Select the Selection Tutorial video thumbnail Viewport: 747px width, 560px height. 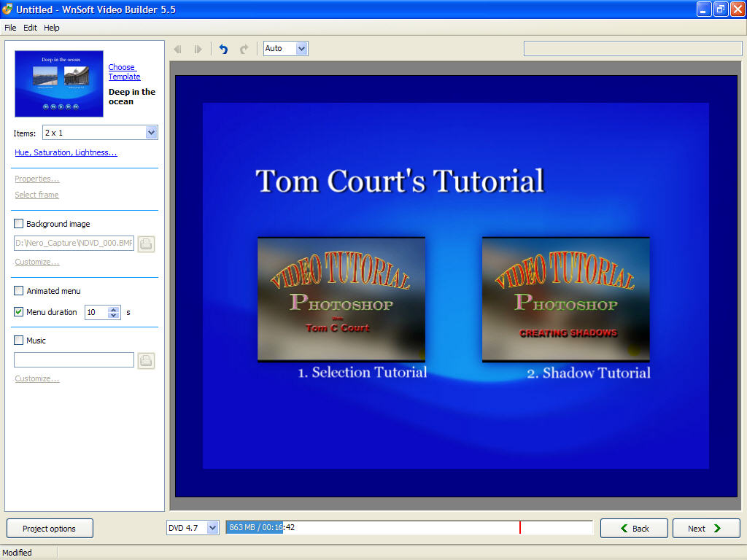341,300
